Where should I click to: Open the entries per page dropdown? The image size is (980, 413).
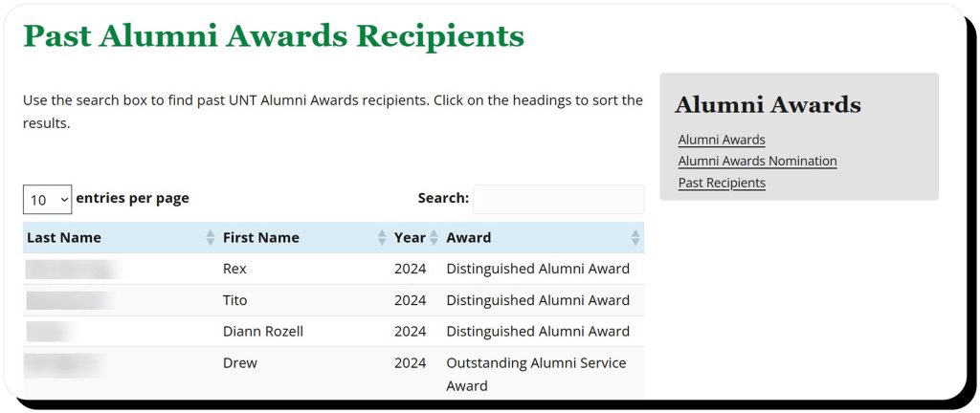(47, 200)
